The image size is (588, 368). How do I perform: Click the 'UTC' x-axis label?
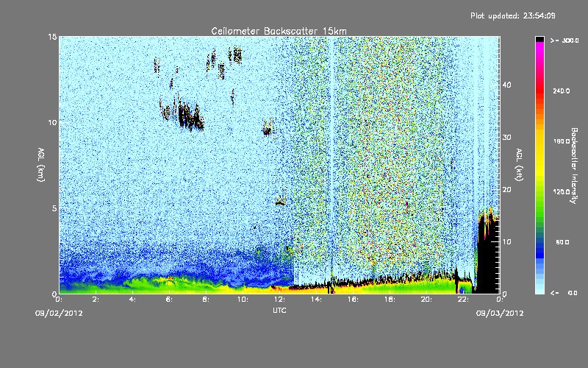pyautogui.click(x=279, y=310)
